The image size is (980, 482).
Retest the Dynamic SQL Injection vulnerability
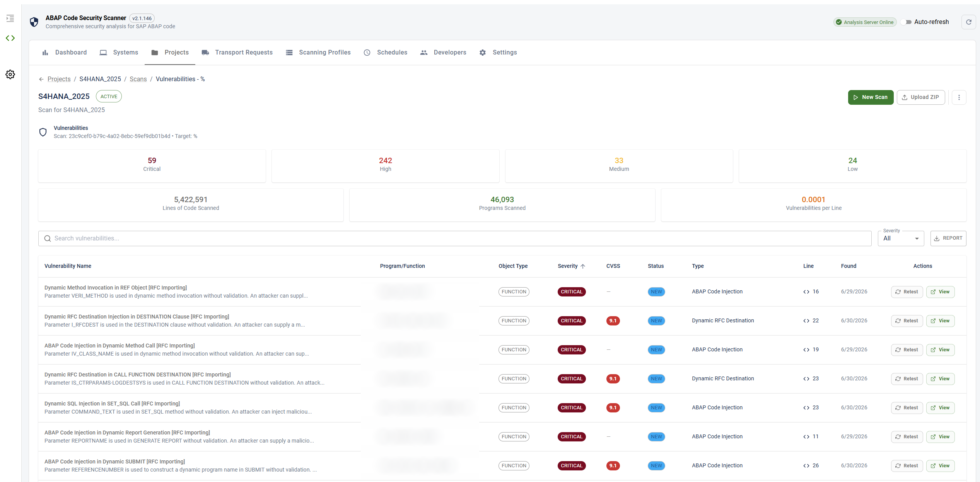[907, 408]
